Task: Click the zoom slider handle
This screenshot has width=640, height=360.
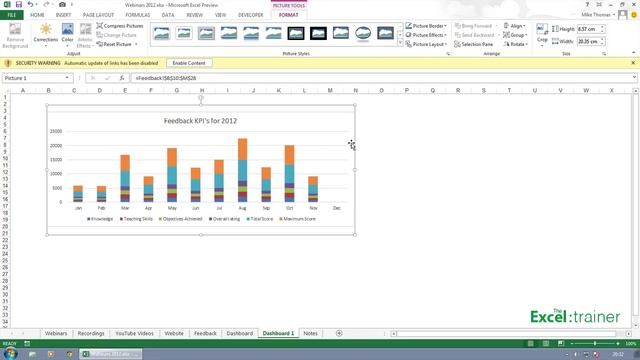Action: click(595, 344)
